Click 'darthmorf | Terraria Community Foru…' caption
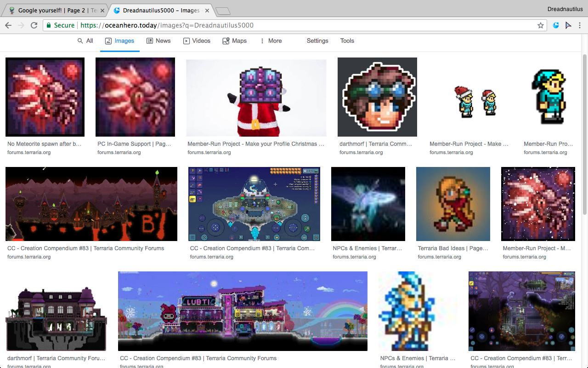588x368 pixels. [56, 358]
